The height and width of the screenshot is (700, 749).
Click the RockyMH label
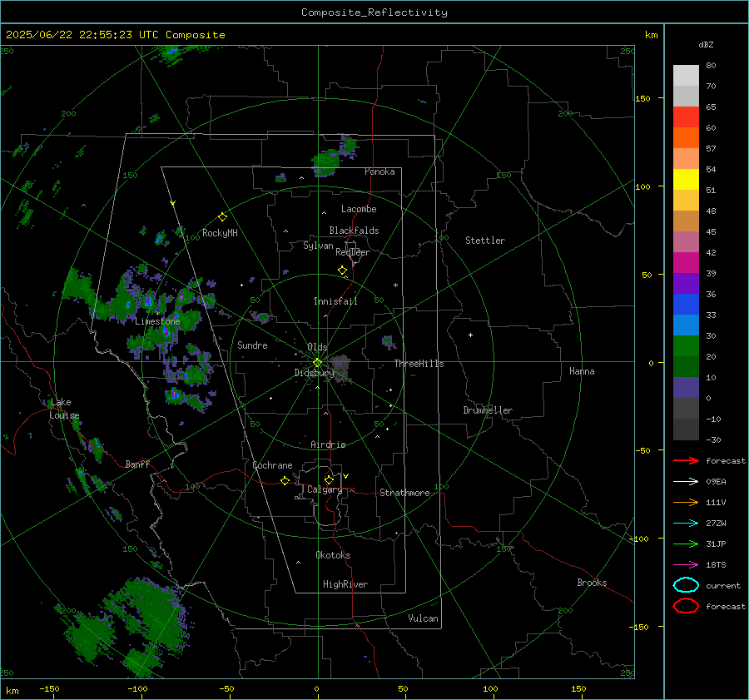pyautogui.click(x=220, y=233)
